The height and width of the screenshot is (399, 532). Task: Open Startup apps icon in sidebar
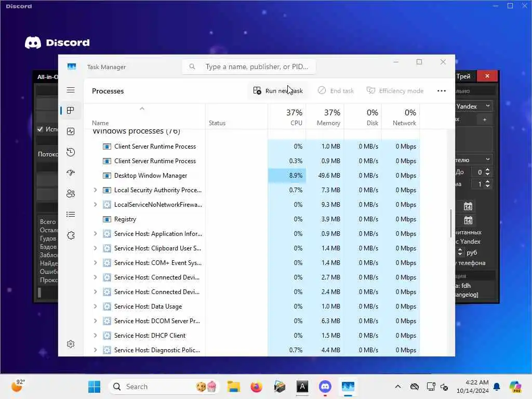(x=71, y=172)
